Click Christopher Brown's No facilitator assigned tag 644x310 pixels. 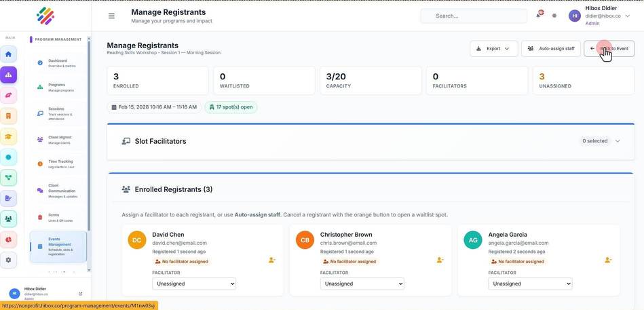click(349, 262)
